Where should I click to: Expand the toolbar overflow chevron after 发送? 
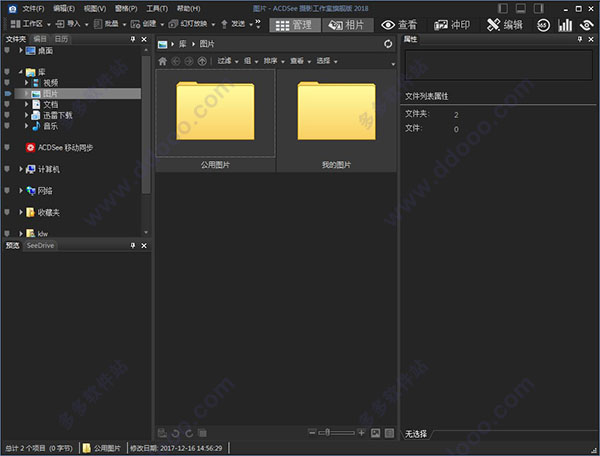(258, 24)
